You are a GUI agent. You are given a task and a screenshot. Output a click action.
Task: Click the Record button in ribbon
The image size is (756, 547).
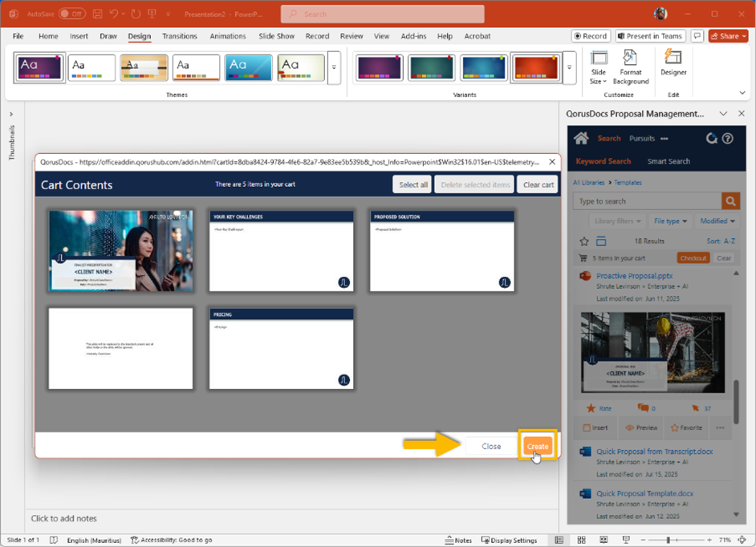tap(591, 36)
